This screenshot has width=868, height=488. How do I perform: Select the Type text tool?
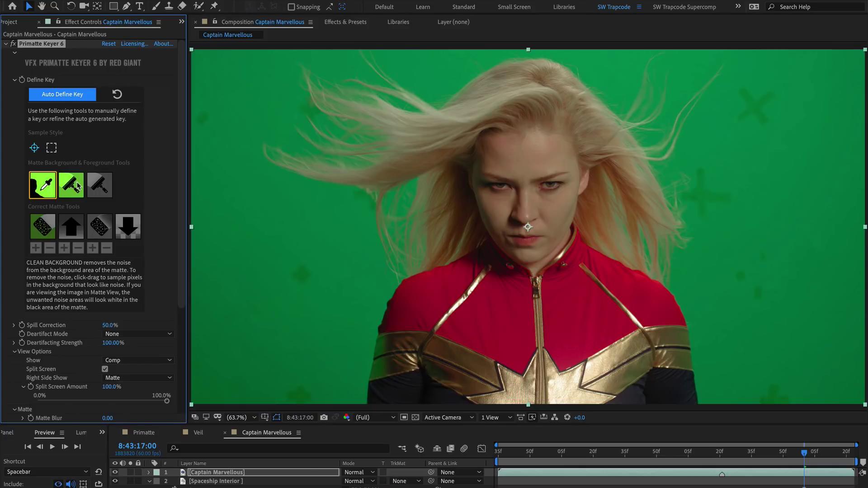point(140,6)
